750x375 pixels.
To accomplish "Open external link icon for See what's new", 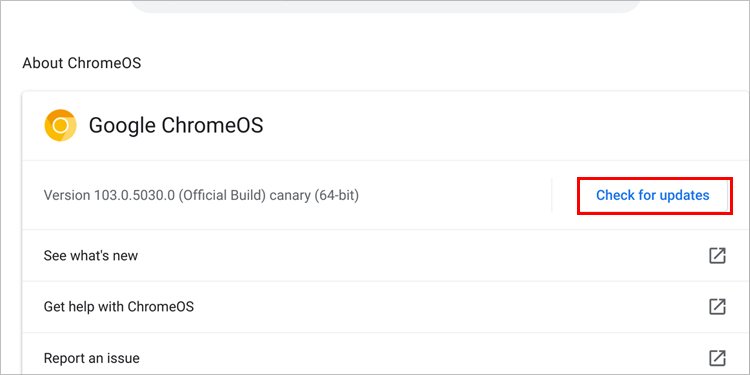I will [x=717, y=255].
